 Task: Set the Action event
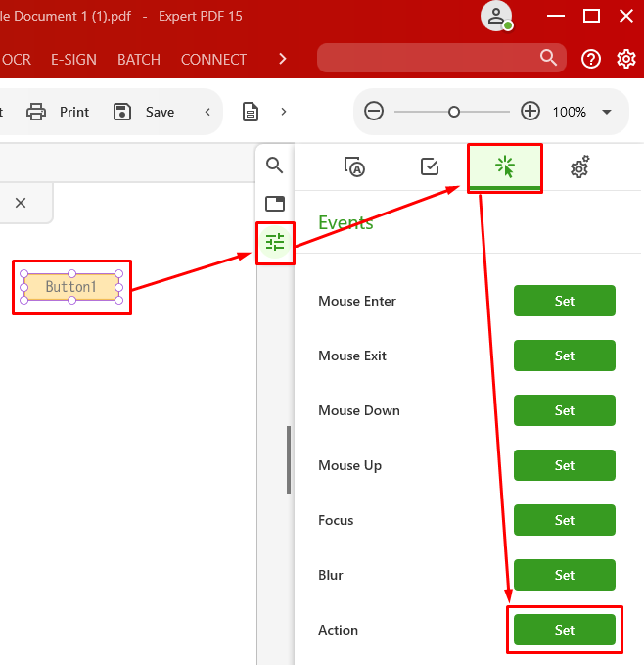(x=565, y=630)
